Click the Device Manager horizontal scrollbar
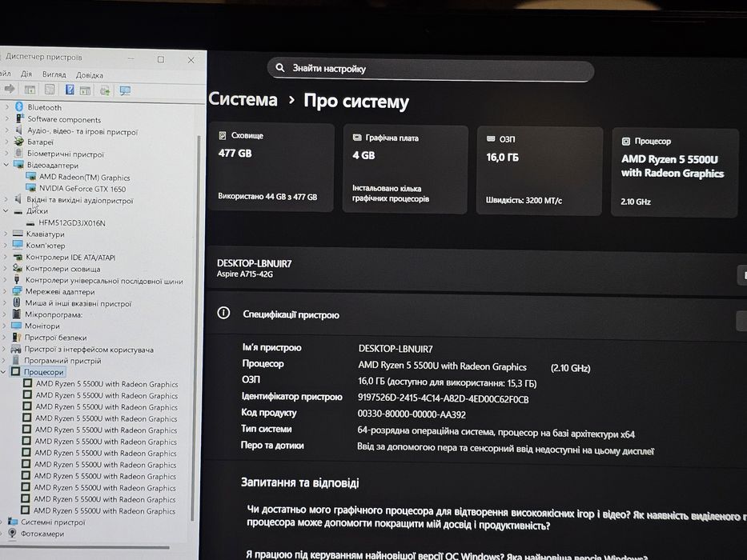Image resolution: width=747 pixels, height=560 pixels. (84, 548)
